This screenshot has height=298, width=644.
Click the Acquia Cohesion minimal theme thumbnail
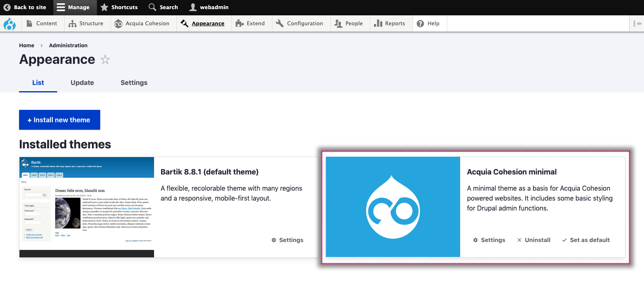pos(393,207)
